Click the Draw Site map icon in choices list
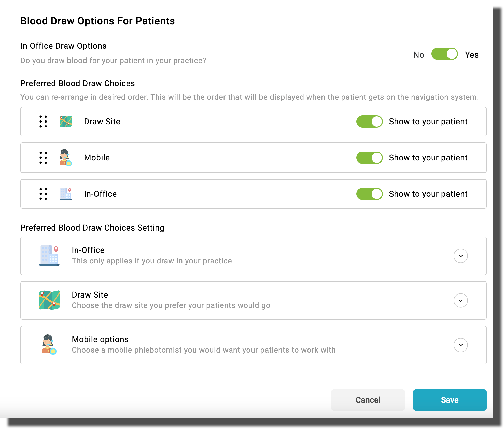The height and width of the screenshot is (429, 504). click(x=66, y=122)
